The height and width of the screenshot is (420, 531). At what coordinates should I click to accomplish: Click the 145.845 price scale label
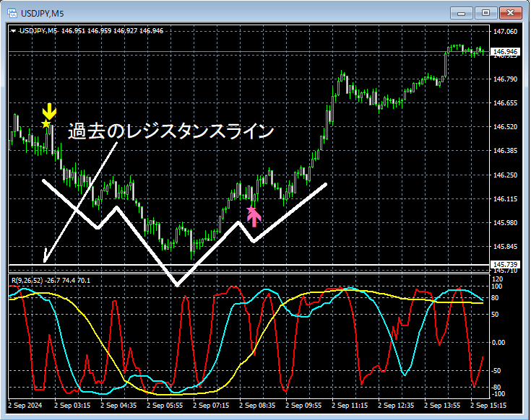(x=505, y=247)
